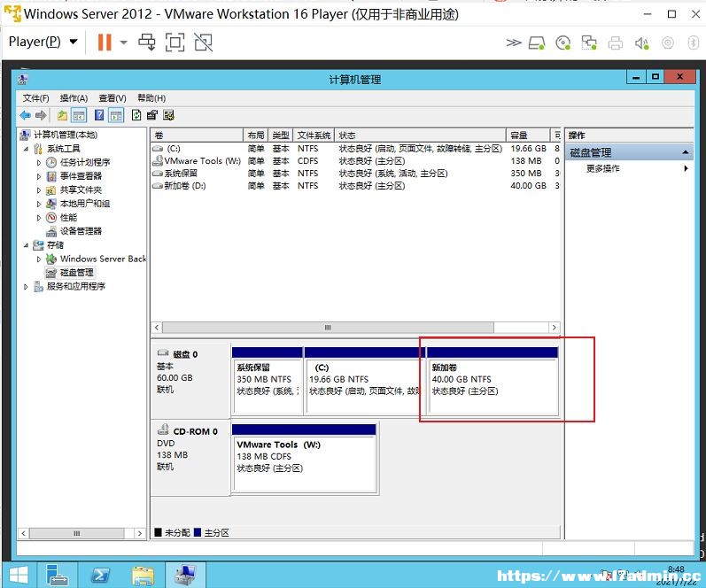Collapse the 存储 tree node

[26, 245]
